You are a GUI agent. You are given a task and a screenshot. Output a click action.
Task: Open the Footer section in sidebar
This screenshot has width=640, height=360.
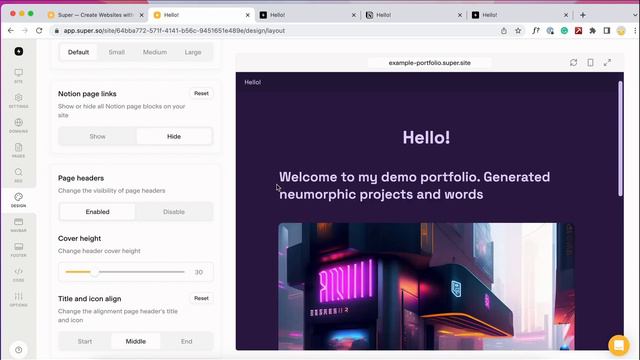(x=18, y=250)
